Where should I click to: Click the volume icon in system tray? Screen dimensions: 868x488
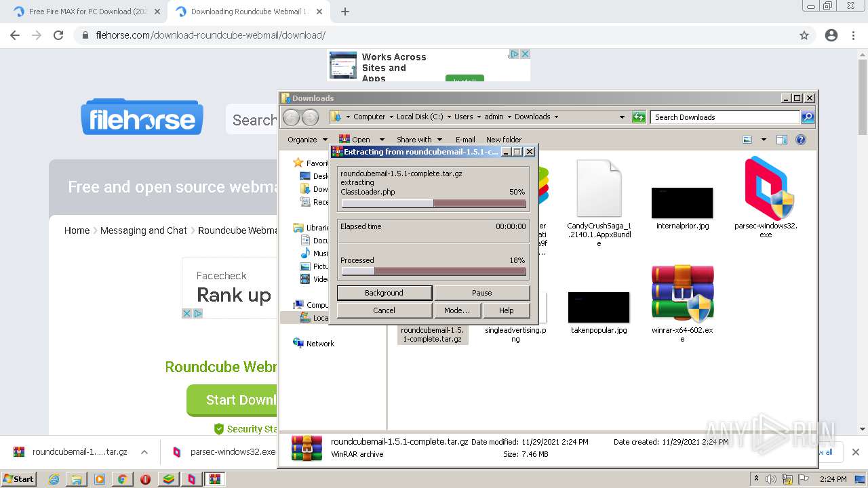771,479
